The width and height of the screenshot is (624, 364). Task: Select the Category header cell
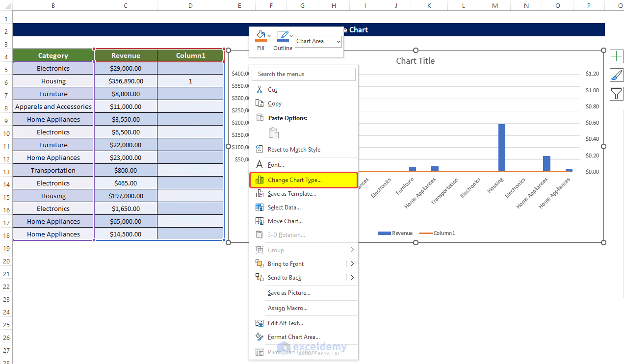(x=53, y=55)
